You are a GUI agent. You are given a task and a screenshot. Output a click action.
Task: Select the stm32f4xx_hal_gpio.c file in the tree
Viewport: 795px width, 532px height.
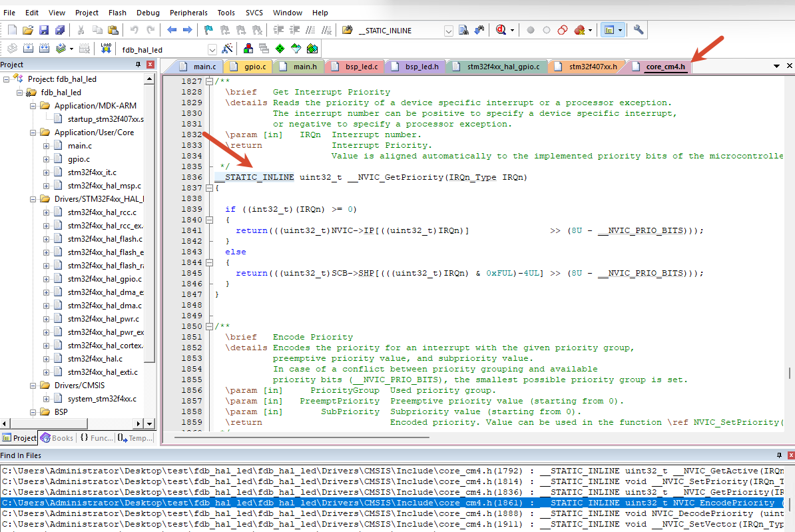pyautogui.click(x=105, y=279)
